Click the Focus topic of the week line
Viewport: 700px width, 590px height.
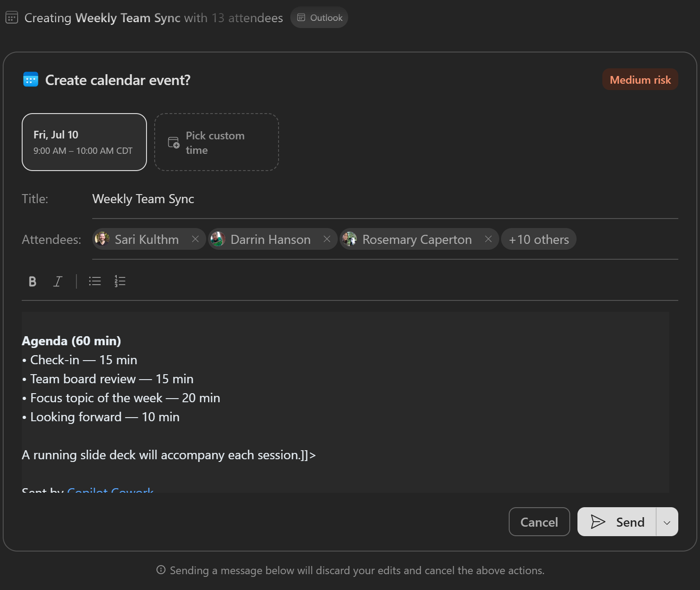(x=121, y=398)
